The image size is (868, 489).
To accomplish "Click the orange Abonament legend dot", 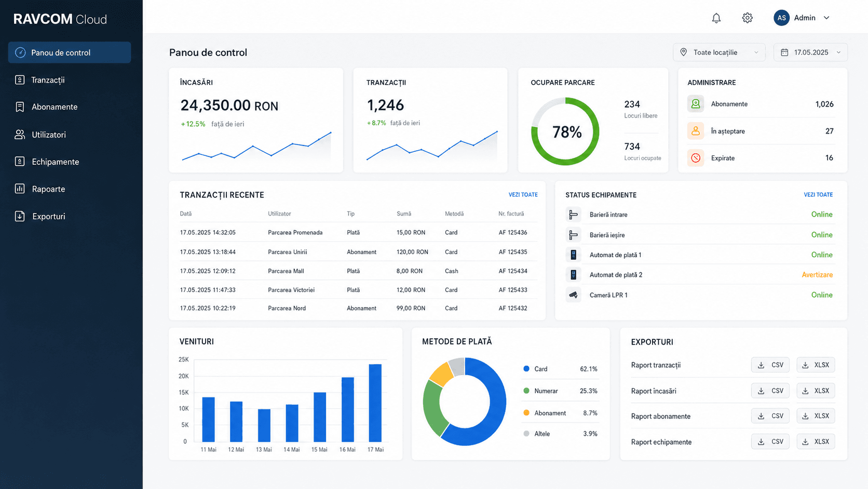I will tap(526, 413).
